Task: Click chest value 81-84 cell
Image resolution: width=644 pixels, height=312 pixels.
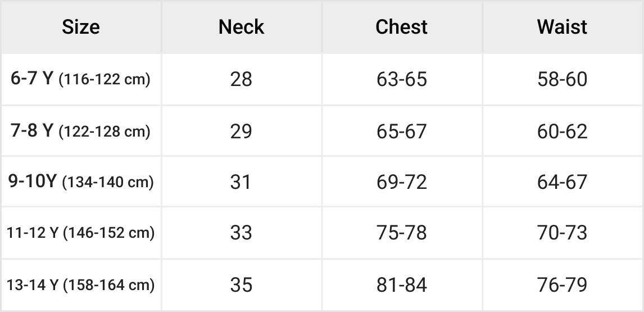Action: click(401, 285)
